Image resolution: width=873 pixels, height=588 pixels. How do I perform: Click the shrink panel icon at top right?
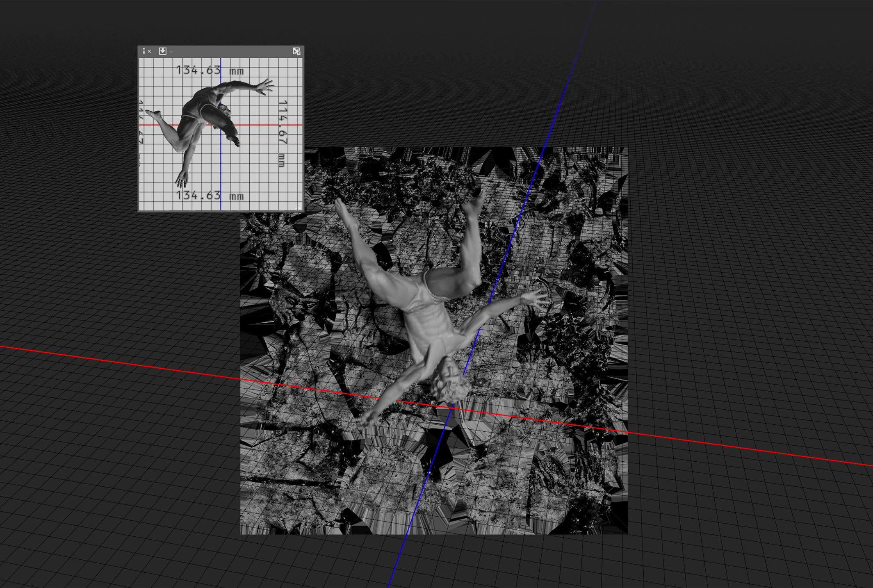click(296, 51)
